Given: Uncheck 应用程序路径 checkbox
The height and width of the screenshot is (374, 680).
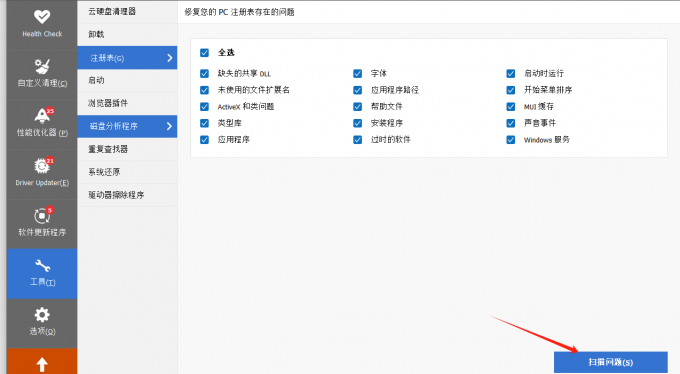Looking at the screenshot, I should point(357,90).
